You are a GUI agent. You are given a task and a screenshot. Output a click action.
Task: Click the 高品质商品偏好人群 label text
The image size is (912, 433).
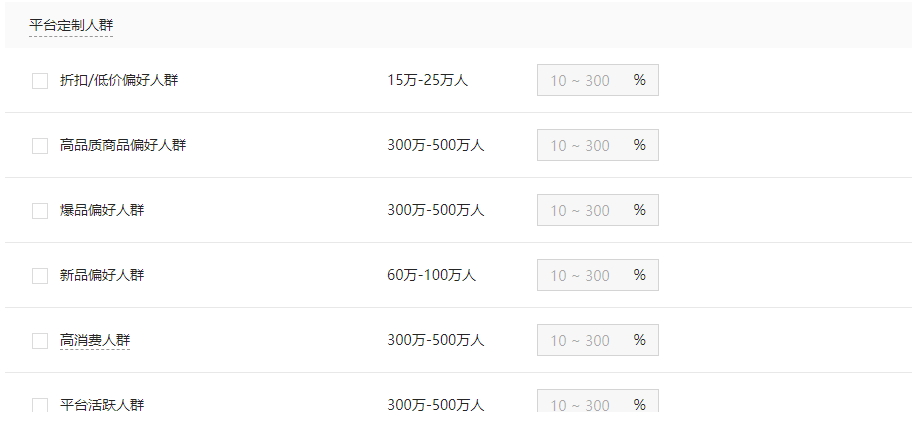123,145
